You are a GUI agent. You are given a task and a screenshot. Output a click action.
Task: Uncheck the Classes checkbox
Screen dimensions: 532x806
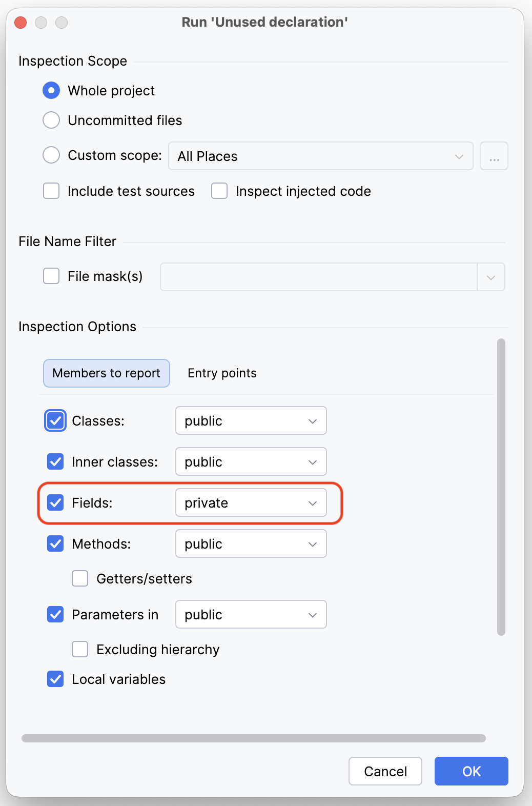(x=55, y=421)
